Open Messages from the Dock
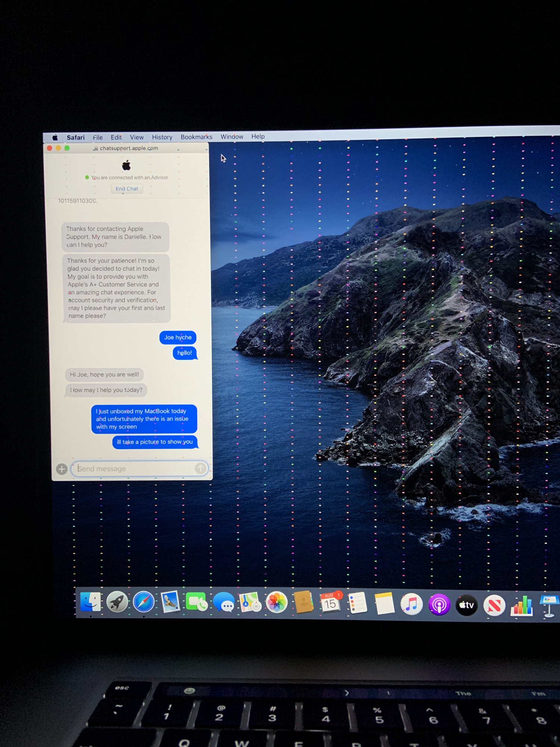Viewport: 560px width, 747px height. pos(224,602)
